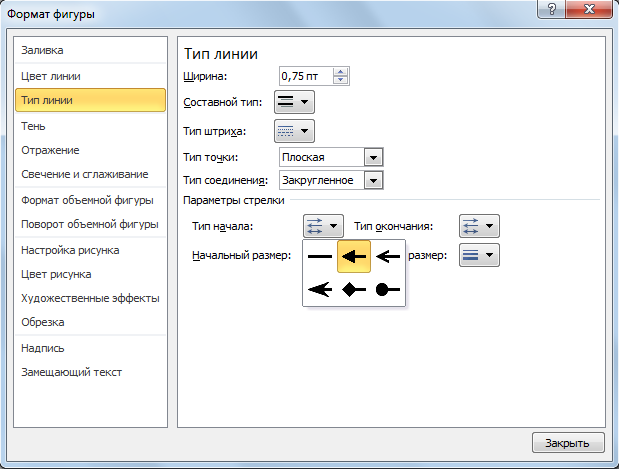Expand the Тип точки combo box
The width and height of the screenshot is (619, 469).
(373, 158)
